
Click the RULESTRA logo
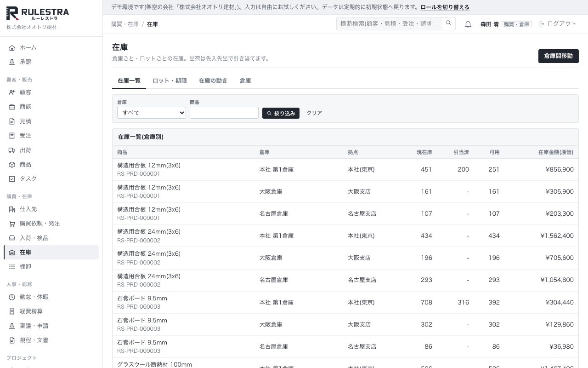(x=38, y=14)
